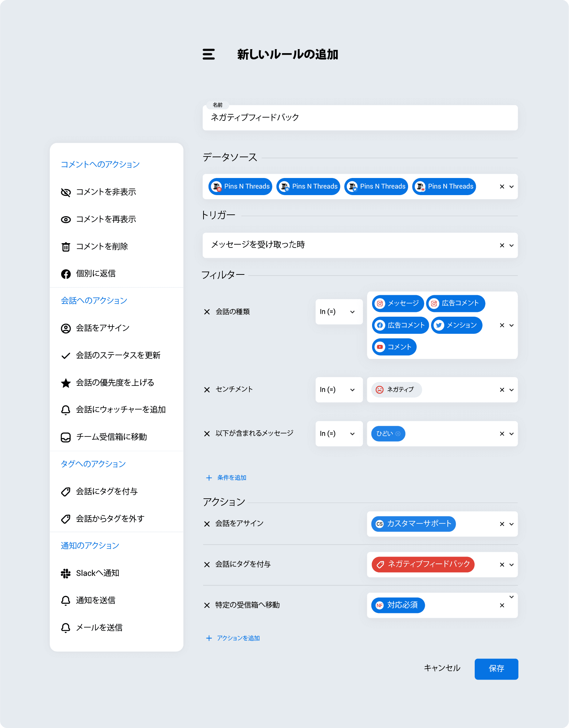Click the star icon for raising priority
This screenshot has height=728, width=569.
(x=66, y=383)
